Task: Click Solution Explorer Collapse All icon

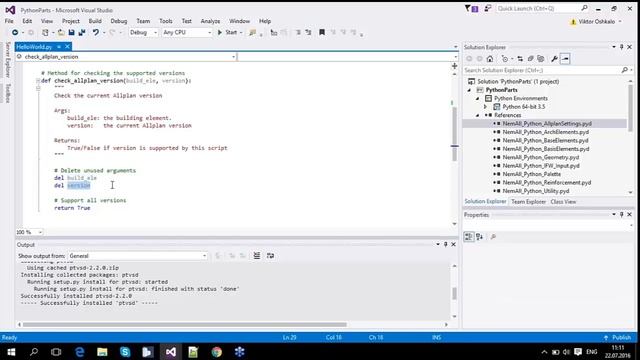Action: [x=530, y=59]
